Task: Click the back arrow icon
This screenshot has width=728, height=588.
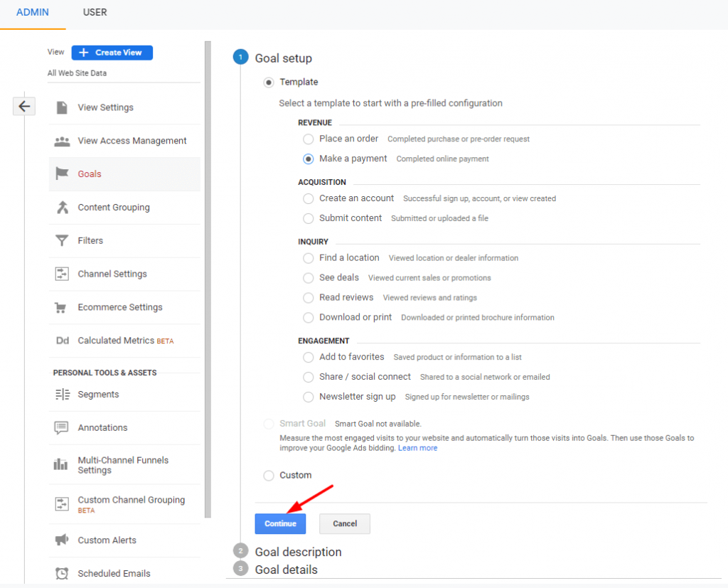Action: tap(24, 107)
